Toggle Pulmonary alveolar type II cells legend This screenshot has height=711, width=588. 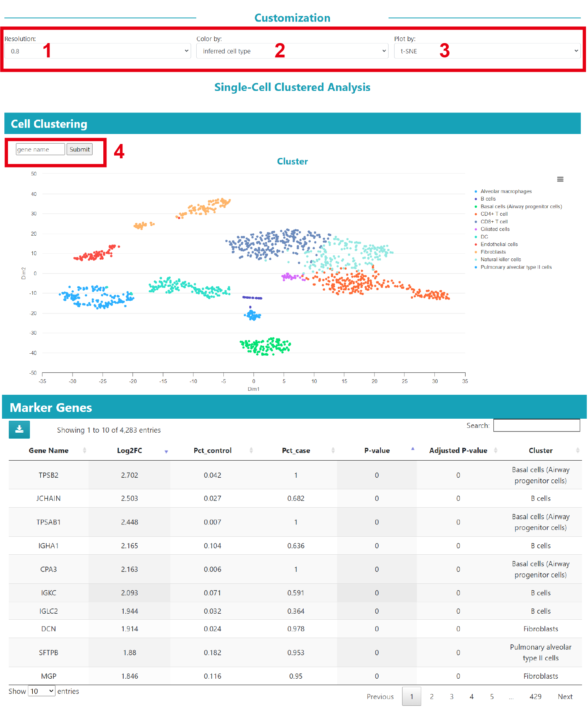pos(513,267)
